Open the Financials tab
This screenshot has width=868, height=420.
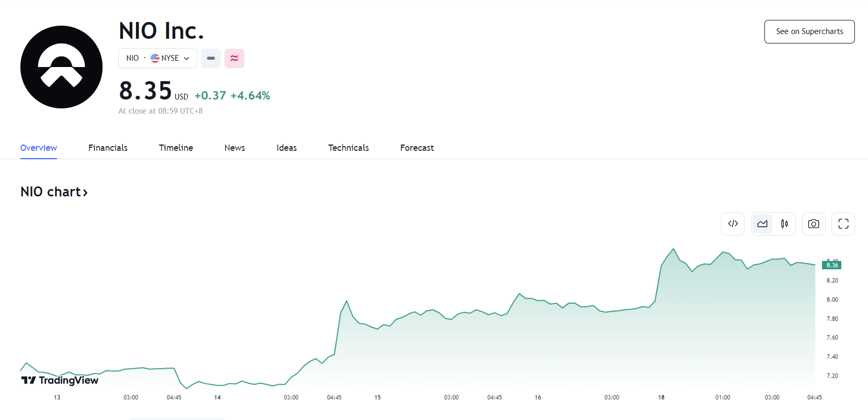108,148
